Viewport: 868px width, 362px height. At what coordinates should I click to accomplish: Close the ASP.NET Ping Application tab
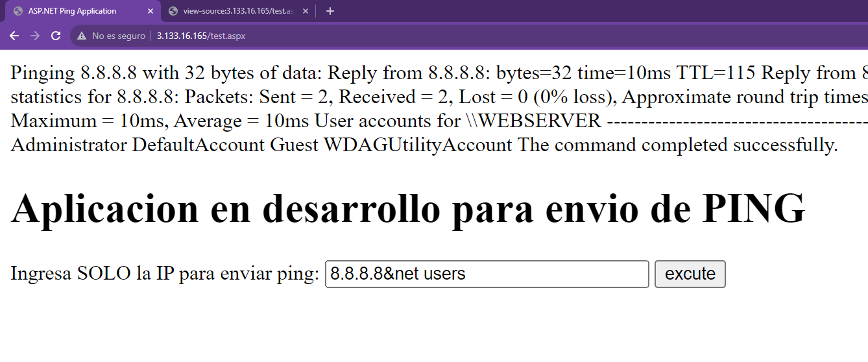(x=151, y=11)
